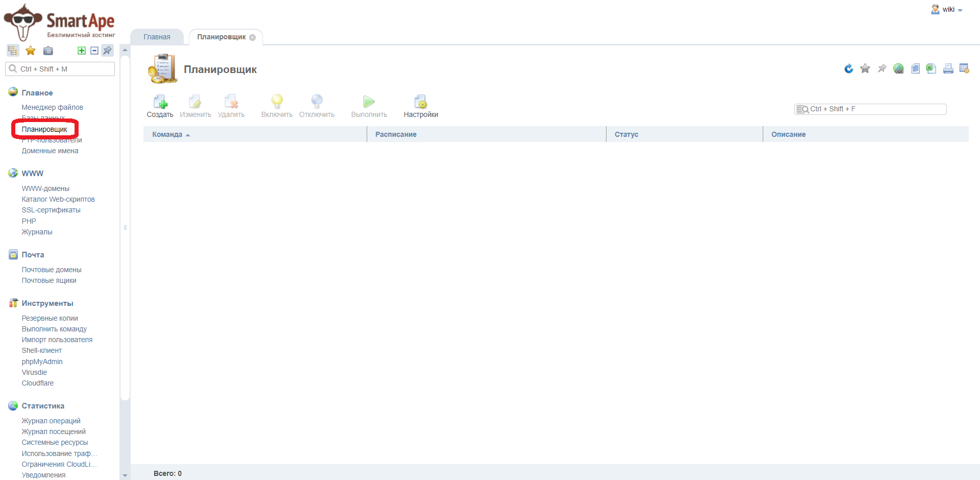Switch to the Главная tab
The height and width of the screenshot is (480, 980).
(x=157, y=37)
